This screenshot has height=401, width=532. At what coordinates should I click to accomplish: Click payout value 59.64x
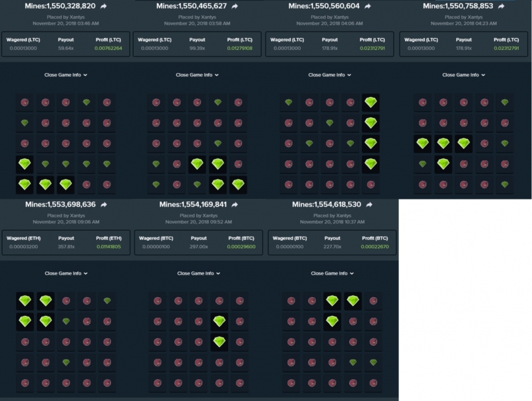coord(66,48)
